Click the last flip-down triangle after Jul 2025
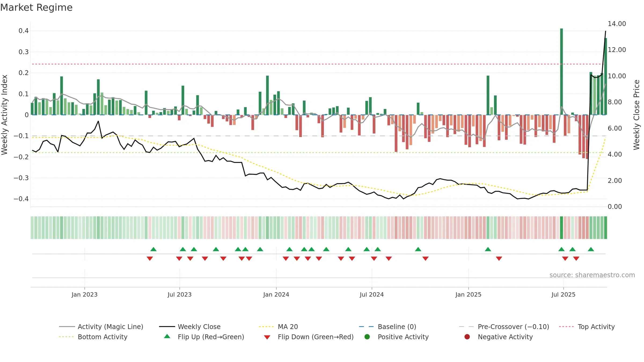 click(576, 258)
